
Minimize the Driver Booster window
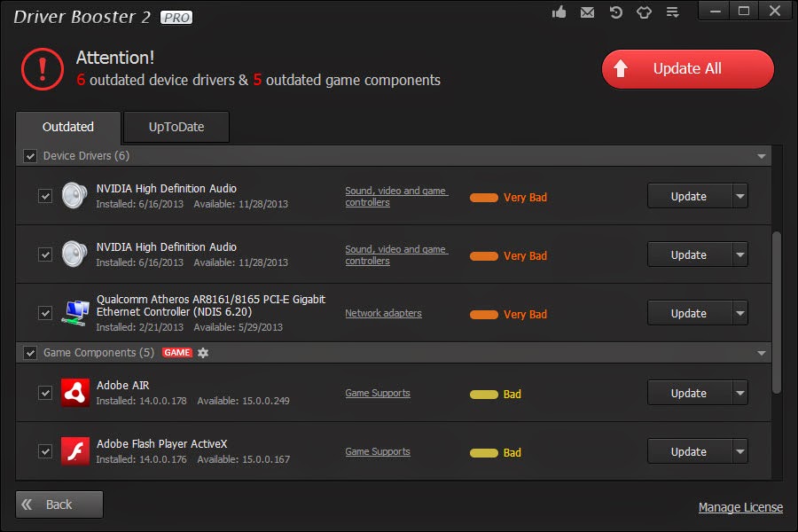715,11
